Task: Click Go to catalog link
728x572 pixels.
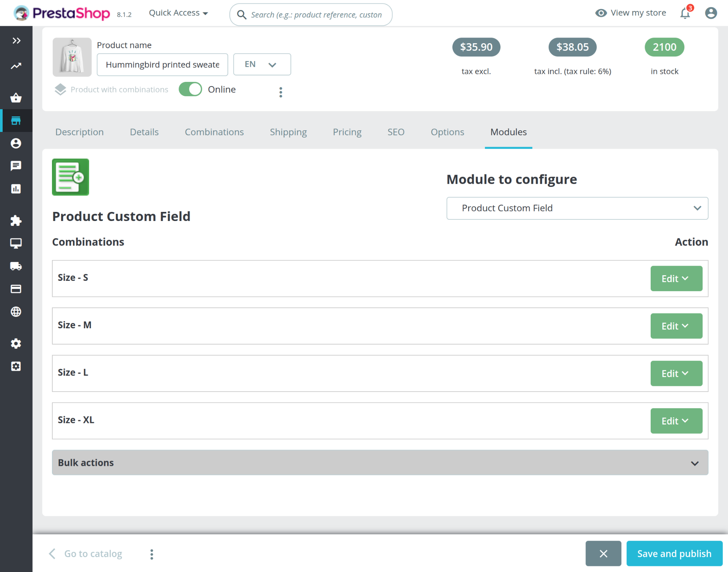Action: click(x=93, y=553)
